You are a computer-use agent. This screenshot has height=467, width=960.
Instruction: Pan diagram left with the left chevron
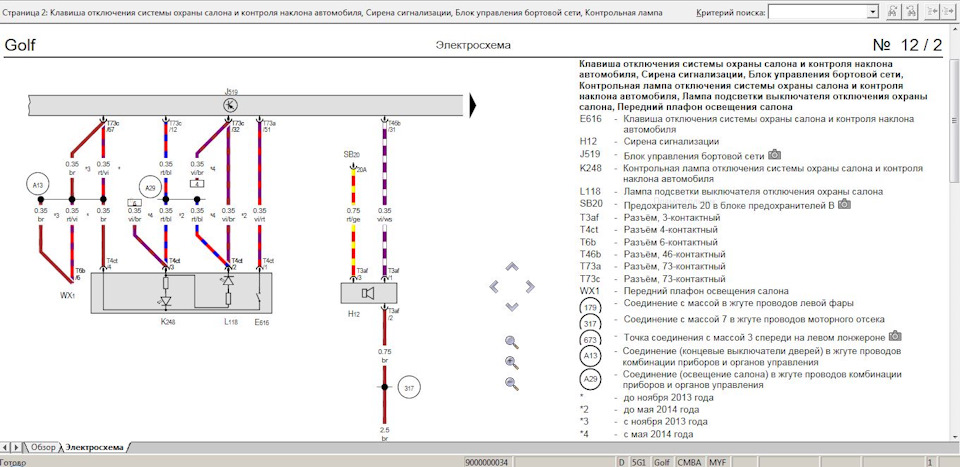[x=494, y=286]
